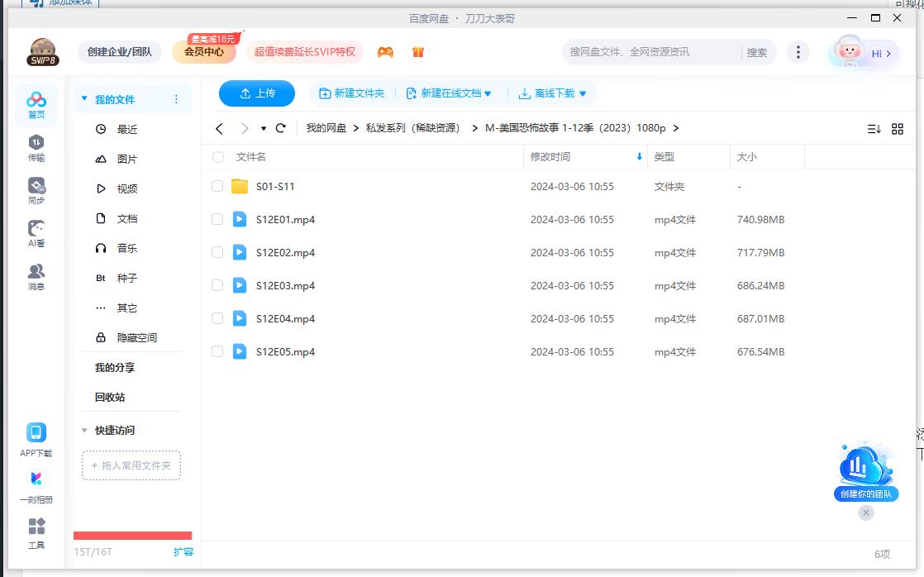Open AI看 from the left sidebar
Image resolution: width=924 pixels, height=577 pixels.
36,231
